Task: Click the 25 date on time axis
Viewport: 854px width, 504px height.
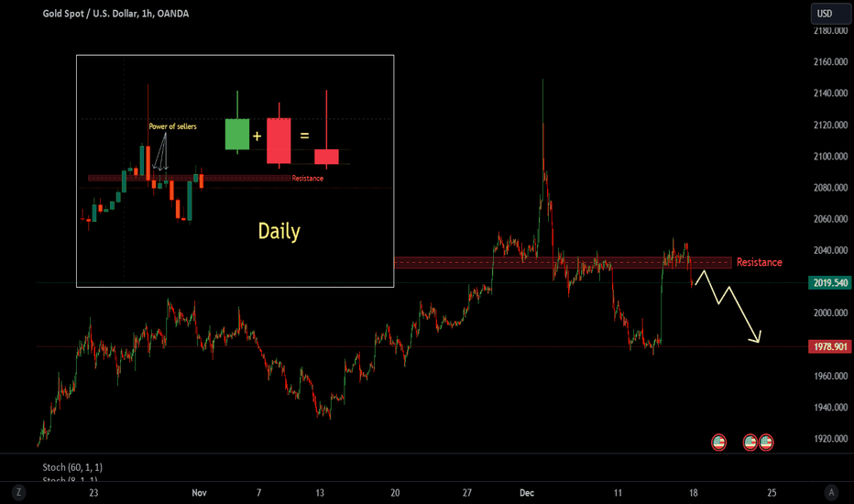Action: [772, 493]
